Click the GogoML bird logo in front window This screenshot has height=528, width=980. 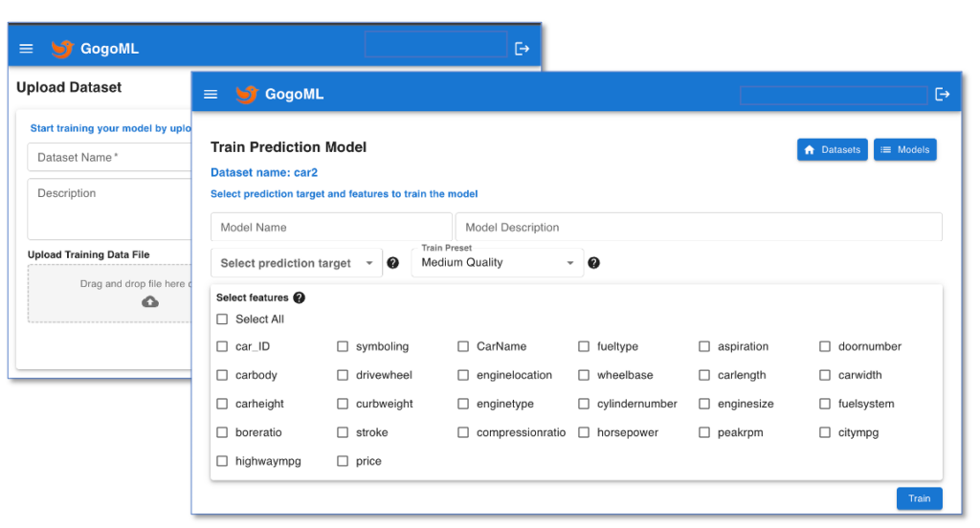coord(247,94)
